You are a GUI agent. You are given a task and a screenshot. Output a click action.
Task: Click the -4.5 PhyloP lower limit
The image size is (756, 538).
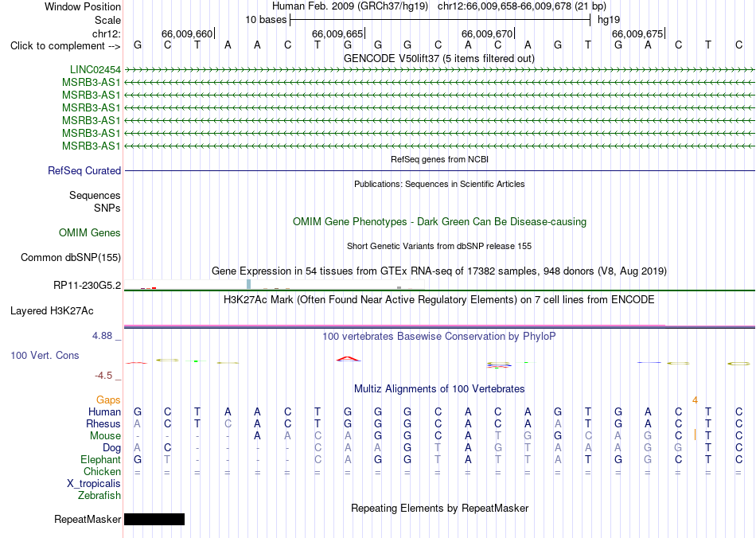pos(103,375)
